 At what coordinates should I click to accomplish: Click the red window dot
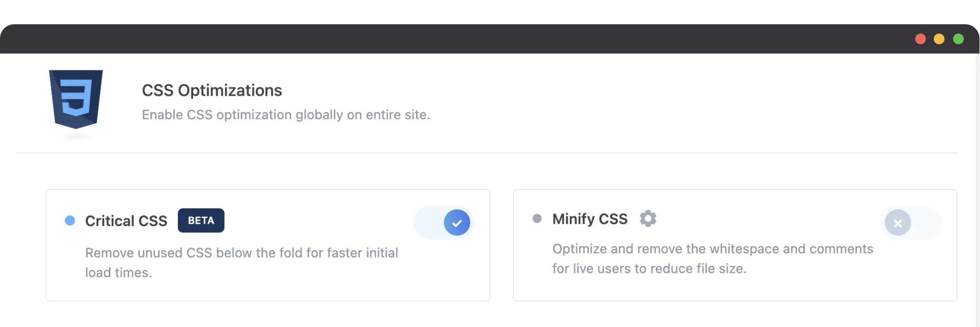(920, 39)
